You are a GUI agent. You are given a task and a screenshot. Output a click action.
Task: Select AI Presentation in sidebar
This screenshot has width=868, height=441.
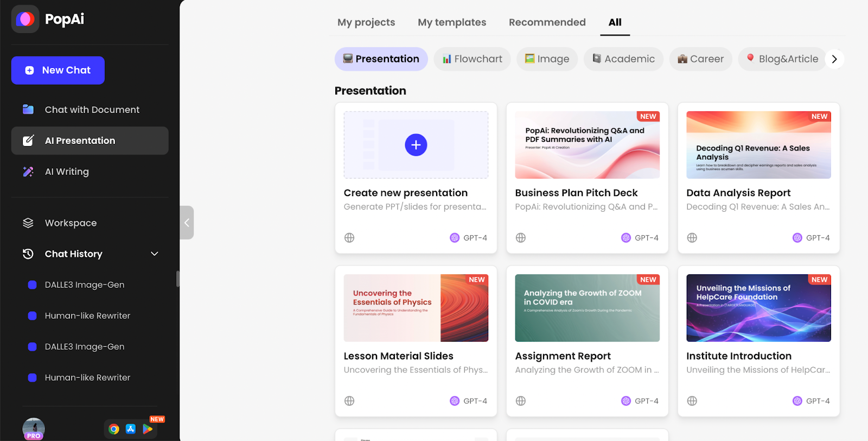coord(90,141)
